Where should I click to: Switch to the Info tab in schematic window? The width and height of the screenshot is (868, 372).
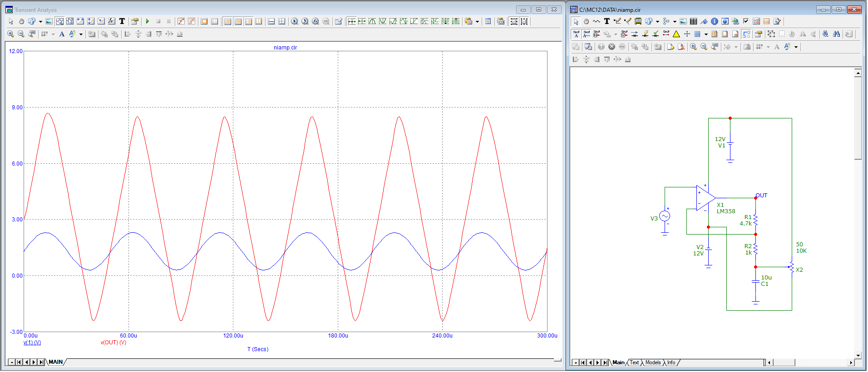click(671, 362)
